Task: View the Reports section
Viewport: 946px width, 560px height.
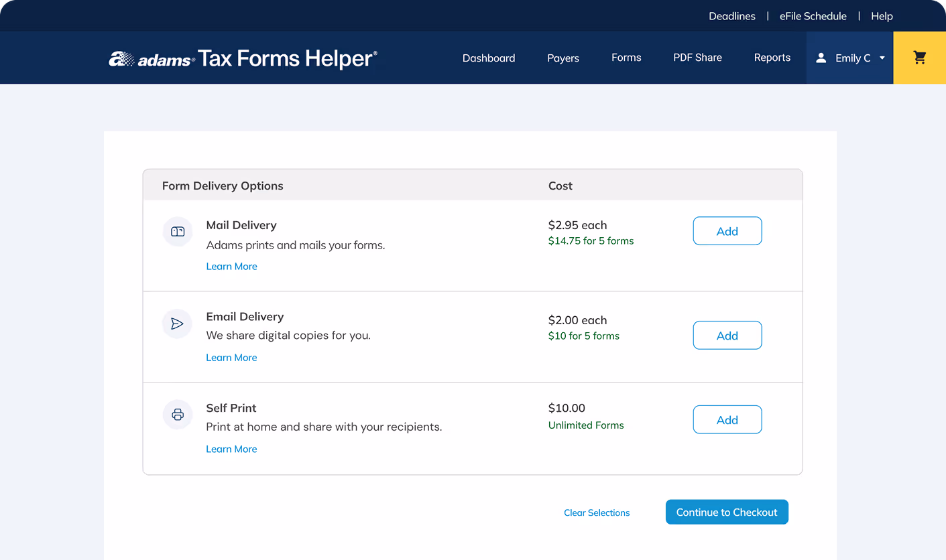Action: (x=772, y=58)
